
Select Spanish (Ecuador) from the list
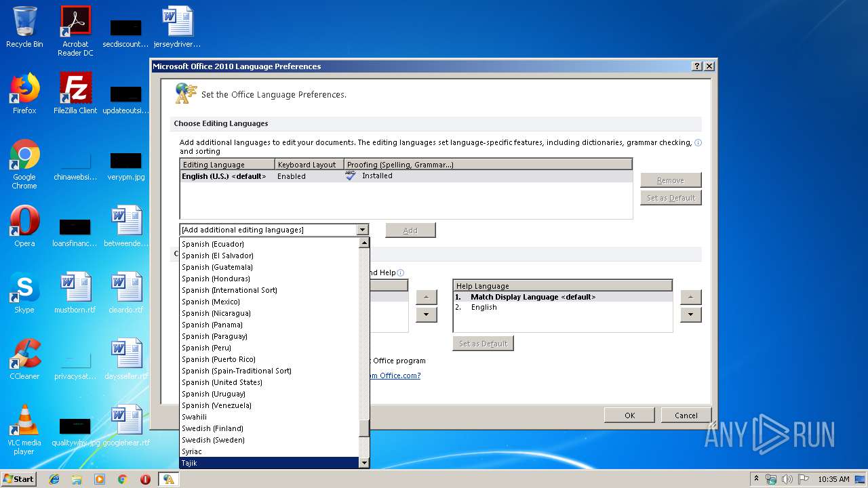coord(269,244)
